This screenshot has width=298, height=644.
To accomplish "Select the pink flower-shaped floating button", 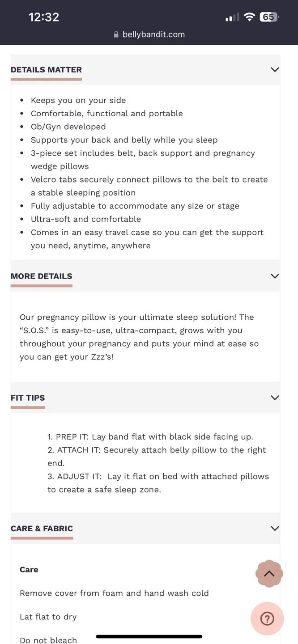I will click(269, 573).
